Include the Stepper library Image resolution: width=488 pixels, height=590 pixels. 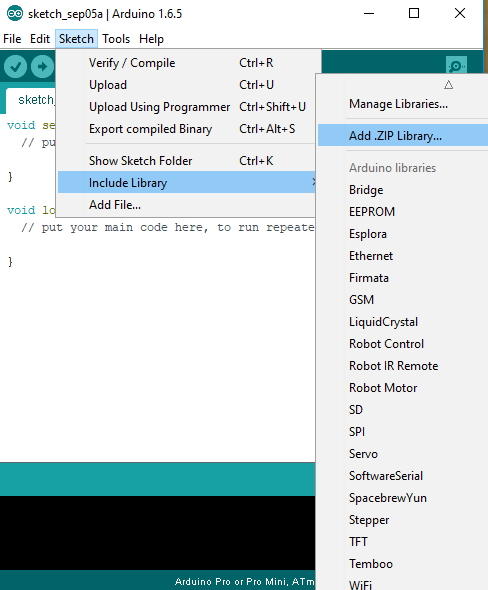coord(403,520)
